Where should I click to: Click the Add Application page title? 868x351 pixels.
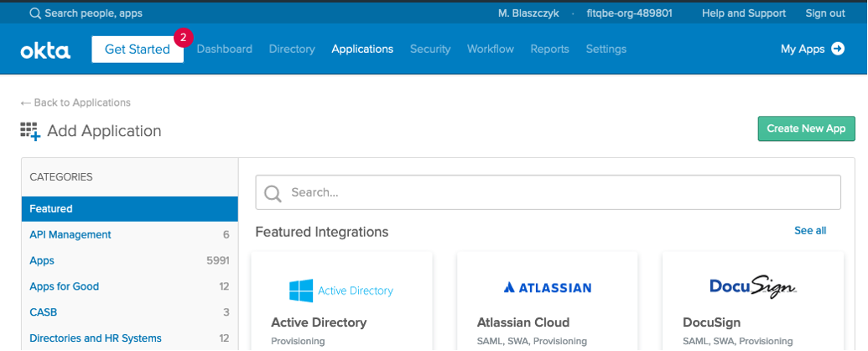(104, 131)
